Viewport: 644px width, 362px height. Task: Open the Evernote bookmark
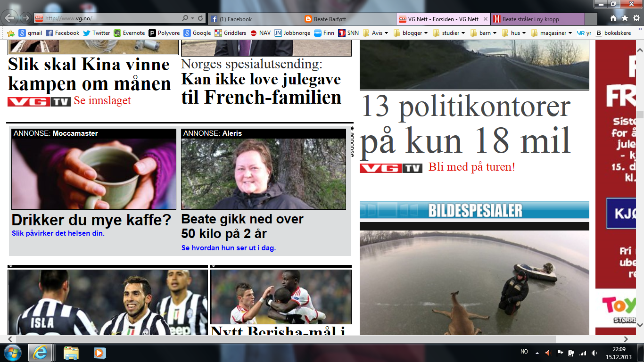coord(129,33)
